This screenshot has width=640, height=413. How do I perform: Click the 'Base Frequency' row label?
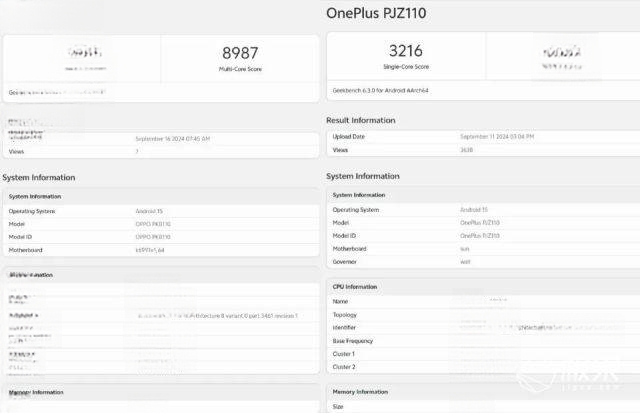(353, 341)
